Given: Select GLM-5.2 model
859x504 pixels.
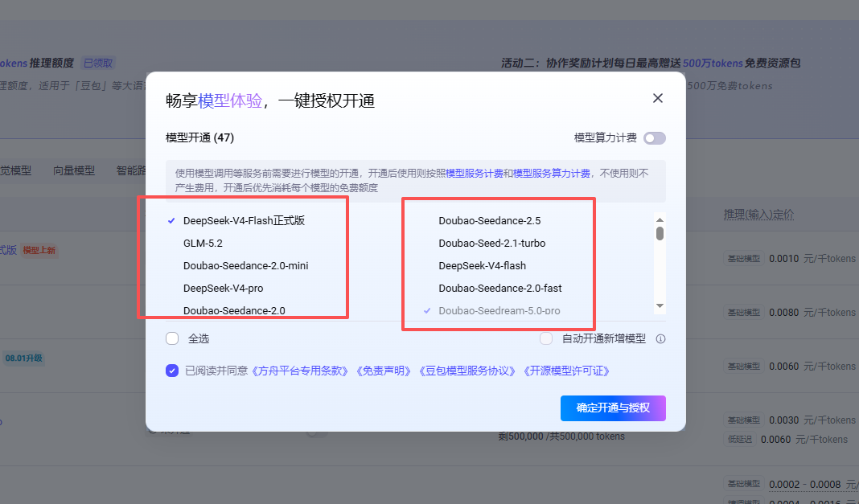Looking at the screenshot, I should 203,243.
